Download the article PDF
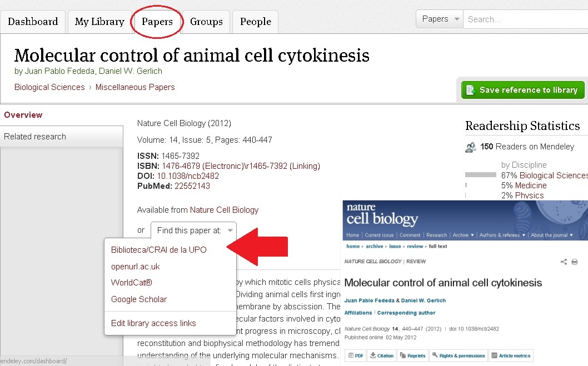 point(356,355)
